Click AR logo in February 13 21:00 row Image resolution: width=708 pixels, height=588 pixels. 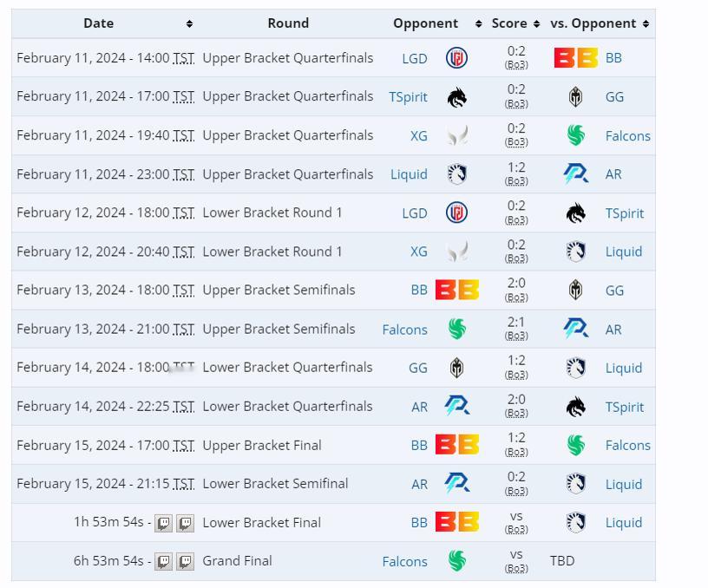pyautogui.click(x=576, y=329)
